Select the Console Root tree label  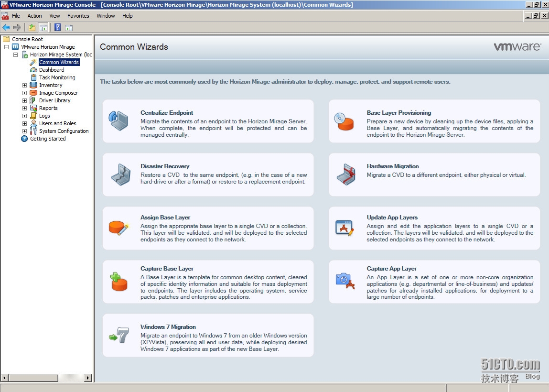(27, 39)
